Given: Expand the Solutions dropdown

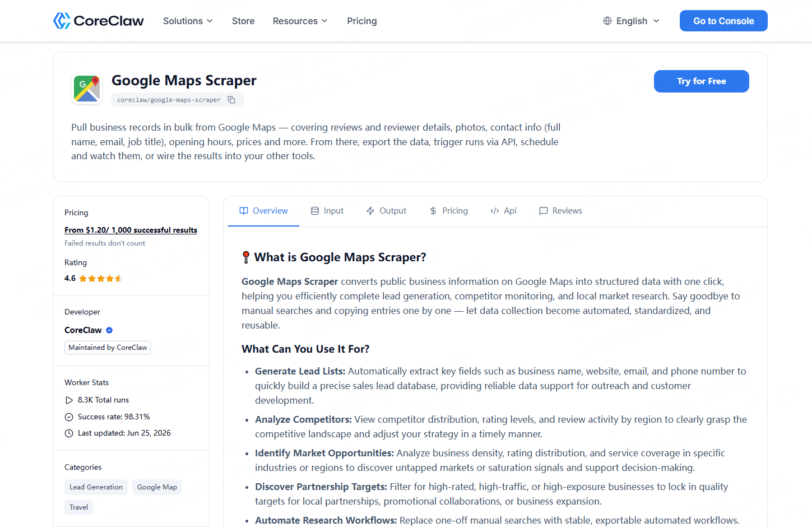Looking at the screenshot, I should click(x=188, y=21).
